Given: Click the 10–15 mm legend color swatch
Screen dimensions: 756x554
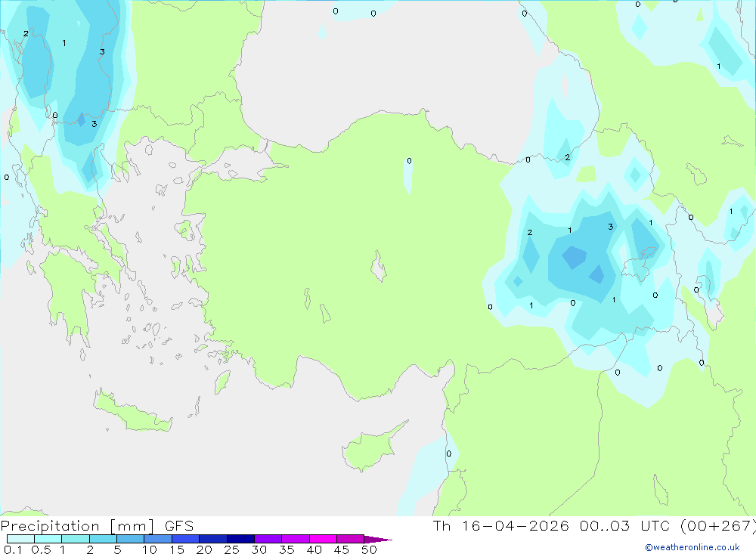Looking at the screenshot, I should point(158,539).
